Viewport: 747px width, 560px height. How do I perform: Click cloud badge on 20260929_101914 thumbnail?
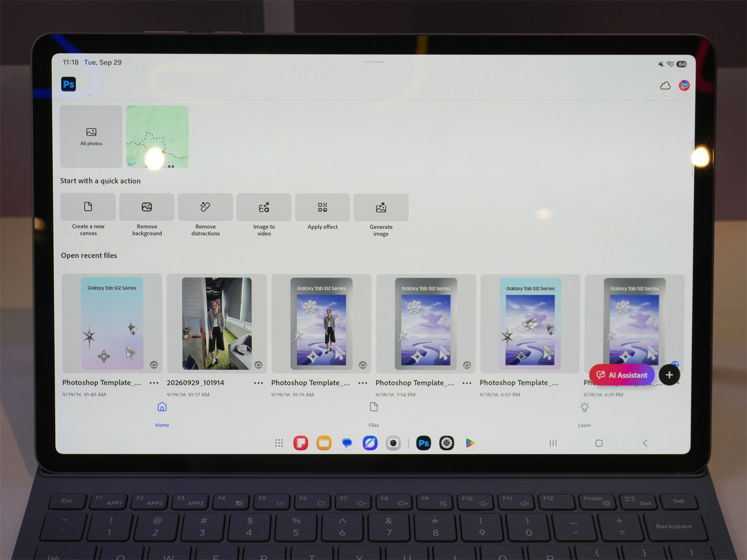click(258, 365)
